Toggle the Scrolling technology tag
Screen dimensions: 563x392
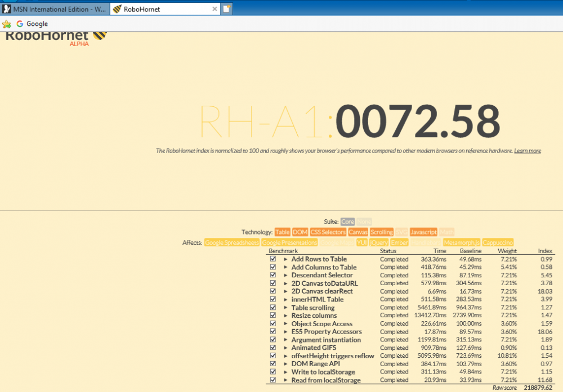coord(382,232)
